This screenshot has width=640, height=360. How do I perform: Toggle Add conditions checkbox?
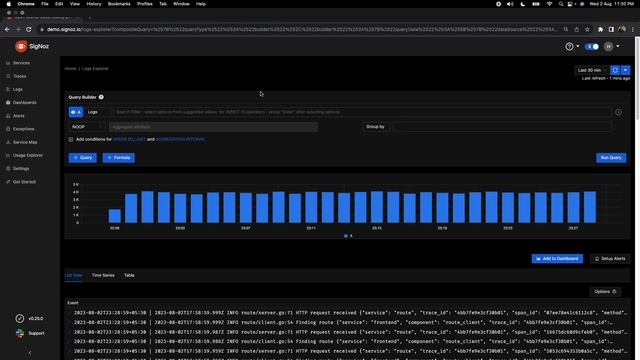coord(71,140)
